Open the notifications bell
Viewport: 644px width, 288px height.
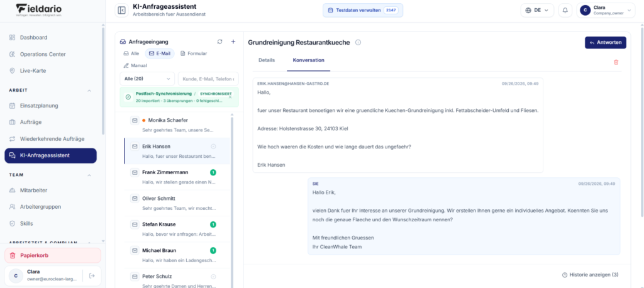(565, 10)
